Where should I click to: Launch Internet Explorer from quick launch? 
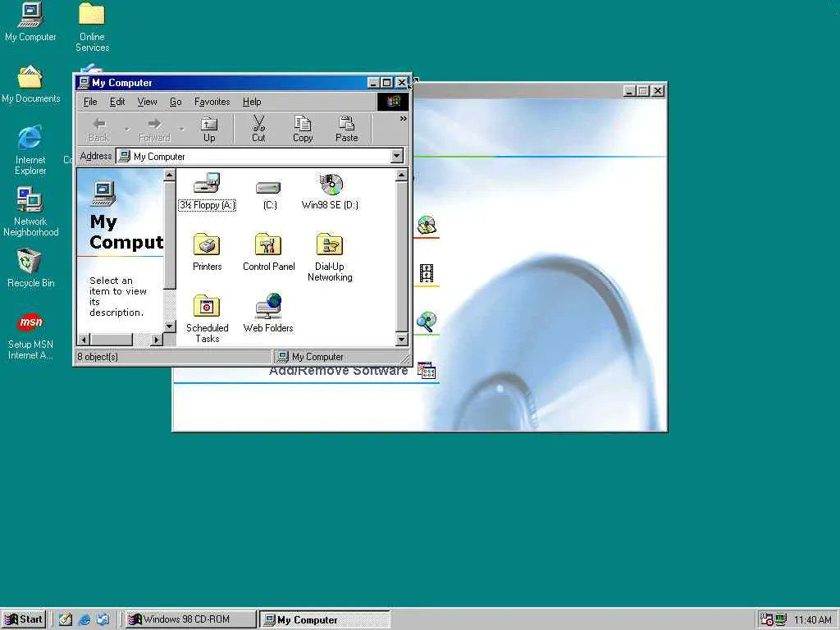pos(84,620)
